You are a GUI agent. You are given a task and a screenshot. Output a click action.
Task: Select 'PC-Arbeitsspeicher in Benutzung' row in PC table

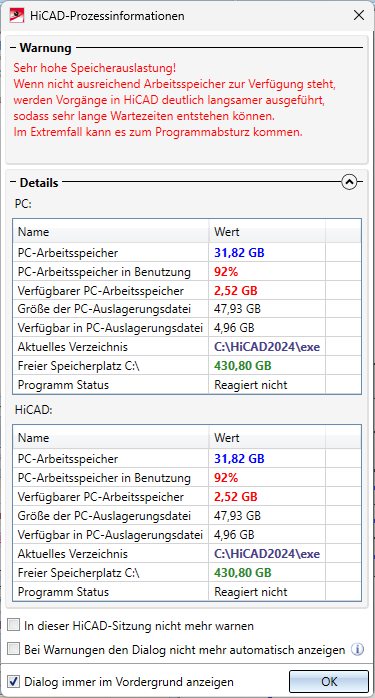point(187,272)
